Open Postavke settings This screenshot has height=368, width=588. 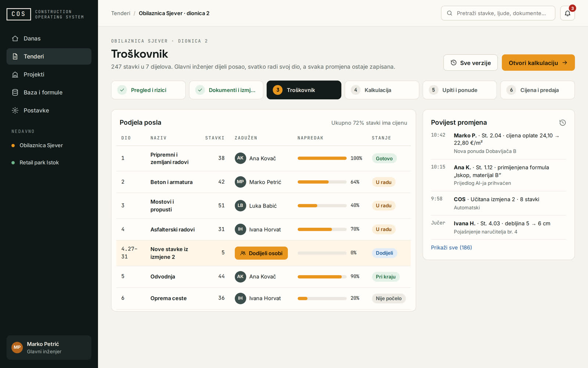click(49, 110)
